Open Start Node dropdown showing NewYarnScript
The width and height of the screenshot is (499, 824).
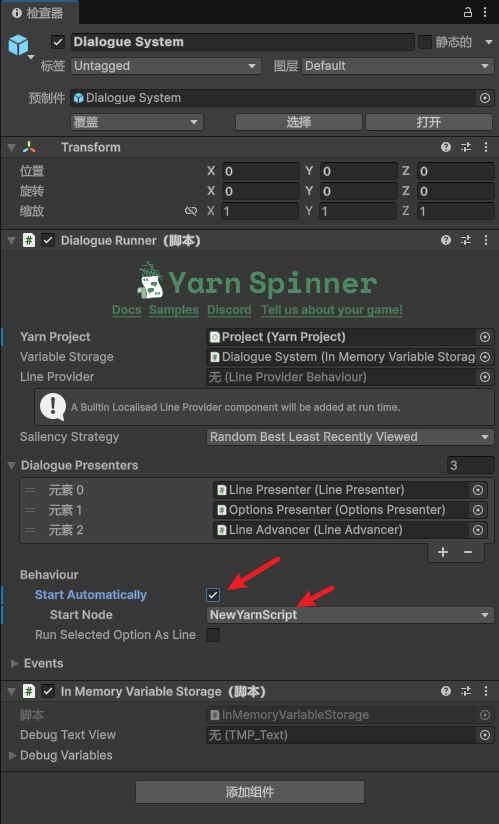click(350, 615)
